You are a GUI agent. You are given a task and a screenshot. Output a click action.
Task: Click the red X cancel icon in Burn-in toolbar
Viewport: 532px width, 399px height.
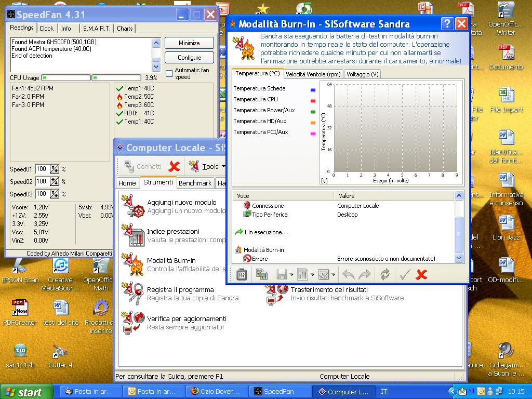click(x=421, y=274)
